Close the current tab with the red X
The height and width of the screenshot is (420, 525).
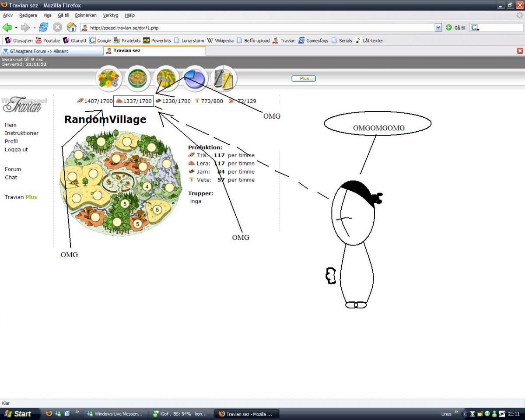[x=520, y=51]
